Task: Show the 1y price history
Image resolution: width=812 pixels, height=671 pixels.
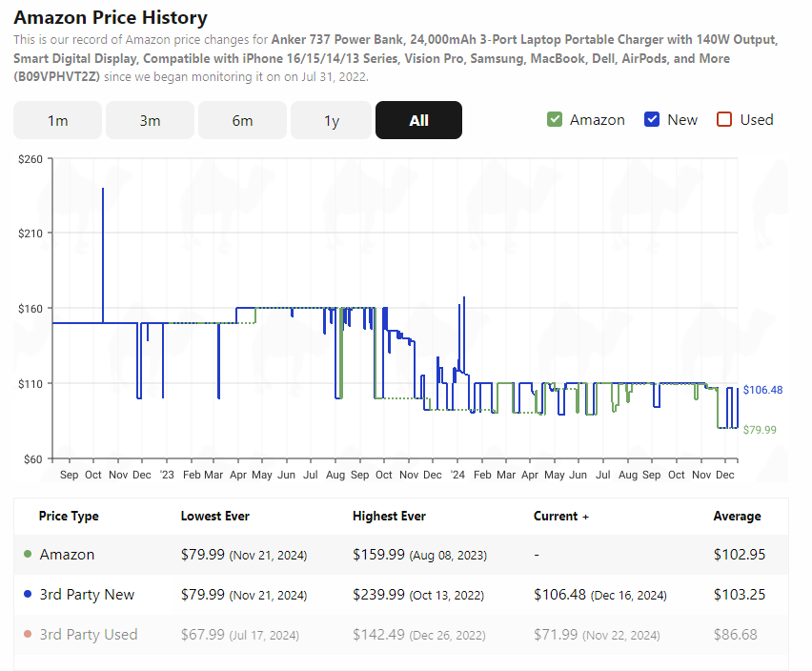Action: point(332,120)
